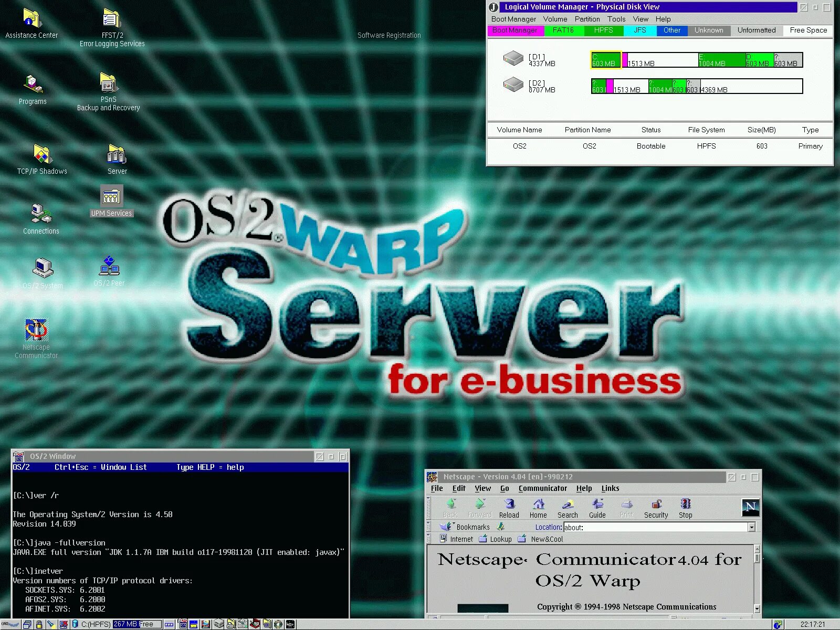
Task: Open PSnS Backup and Recovery folder
Action: [x=109, y=92]
